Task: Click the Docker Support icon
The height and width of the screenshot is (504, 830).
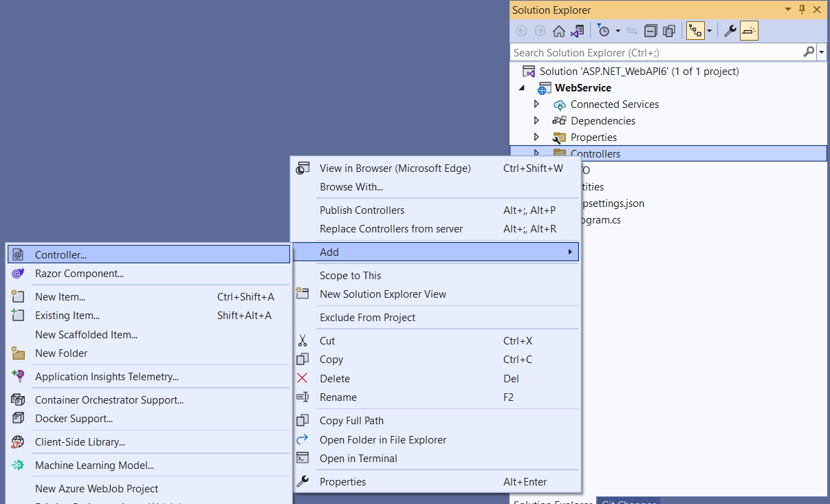Action: click(x=18, y=418)
